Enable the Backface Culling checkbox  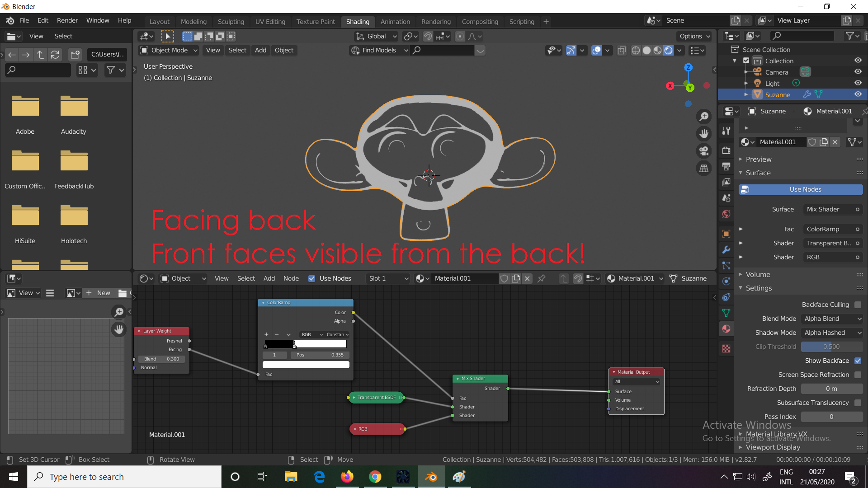pyautogui.click(x=858, y=305)
